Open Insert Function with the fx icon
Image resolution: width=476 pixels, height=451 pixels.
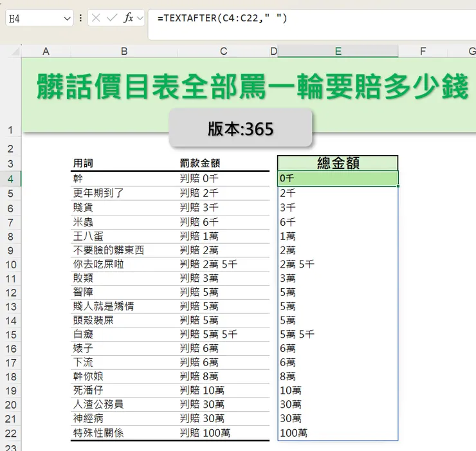129,18
